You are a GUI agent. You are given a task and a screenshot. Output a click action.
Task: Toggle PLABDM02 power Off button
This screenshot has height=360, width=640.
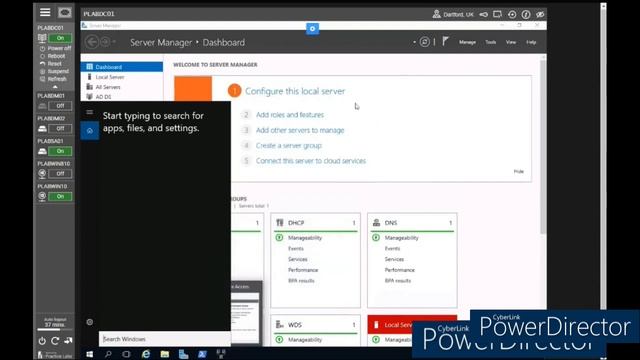60,129
